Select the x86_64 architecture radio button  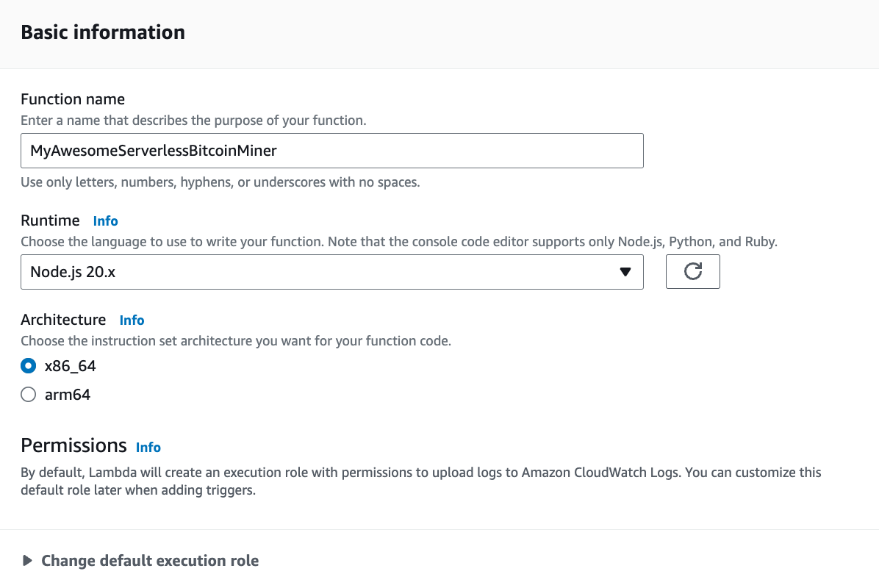click(28, 365)
